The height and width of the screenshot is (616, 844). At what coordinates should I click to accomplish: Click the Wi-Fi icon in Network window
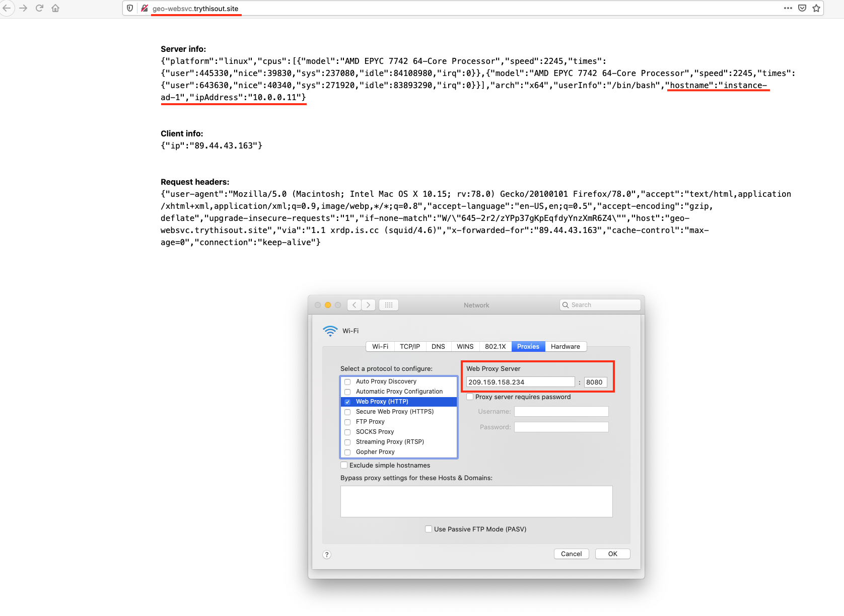(x=330, y=331)
